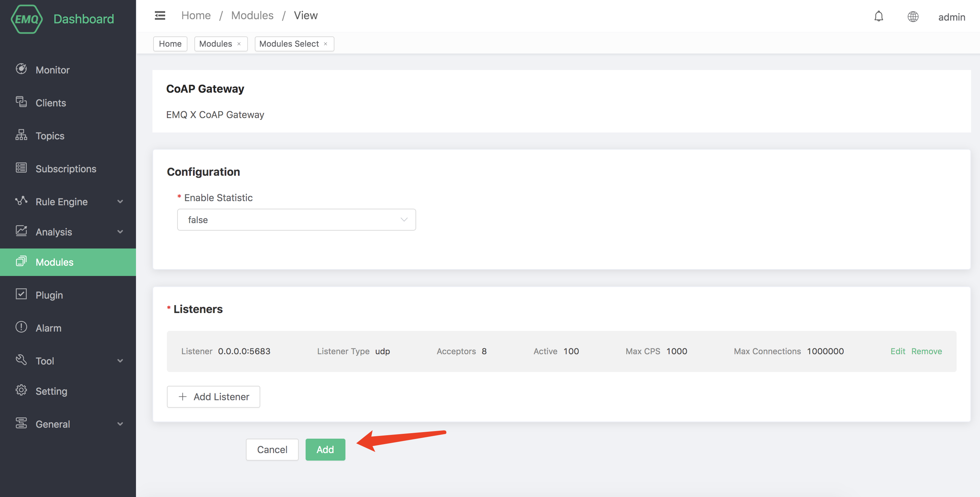Image resolution: width=980 pixels, height=497 pixels.
Task: Collapse the sidebar with the hamburger icon
Action: [x=160, y=15]
